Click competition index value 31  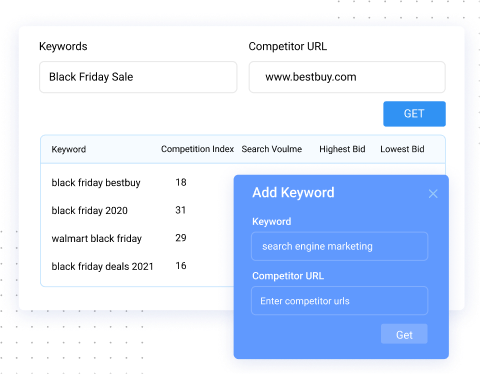pyautogui.click(x=181, y=210)
